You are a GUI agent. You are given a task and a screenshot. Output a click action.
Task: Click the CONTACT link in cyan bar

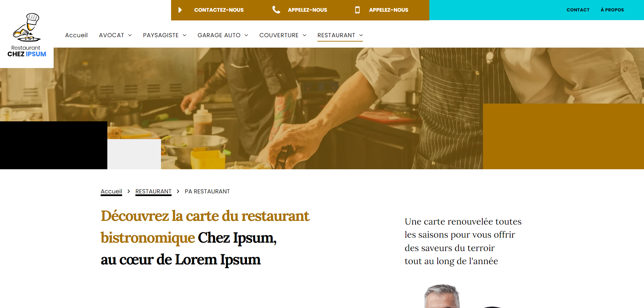click(x=578, y=10)
